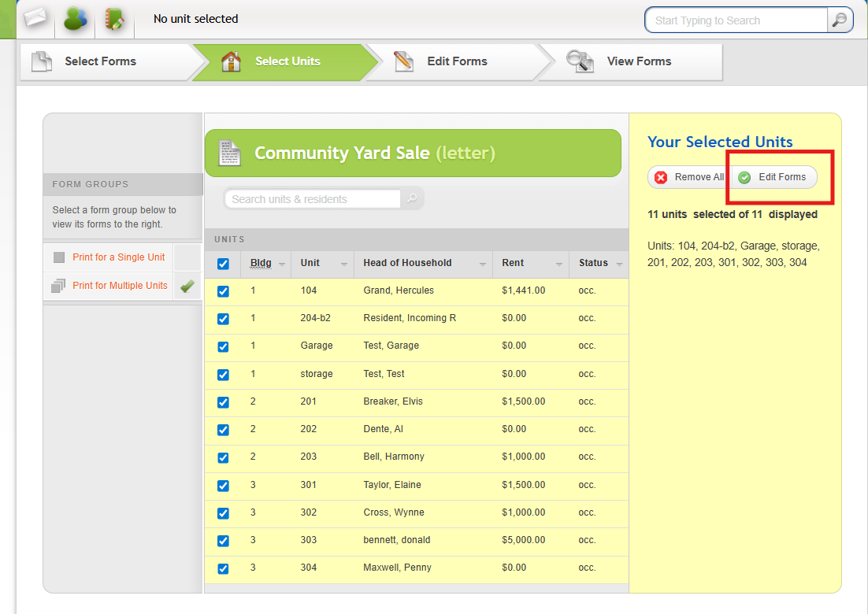Click the name bennett, donald
This screenshot has height=614, width=868.
(x=397, y=540)
